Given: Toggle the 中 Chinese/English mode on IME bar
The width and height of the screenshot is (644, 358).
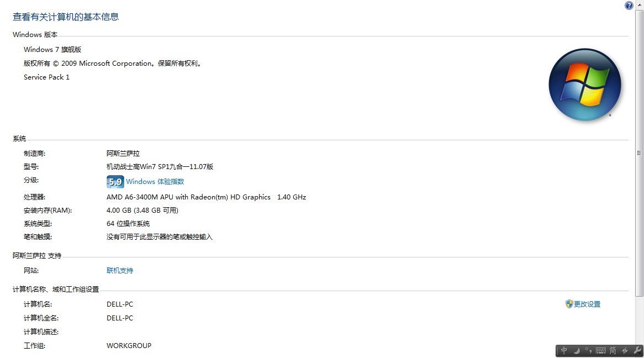Looking at the screenshot, I should tap(564, 350).
